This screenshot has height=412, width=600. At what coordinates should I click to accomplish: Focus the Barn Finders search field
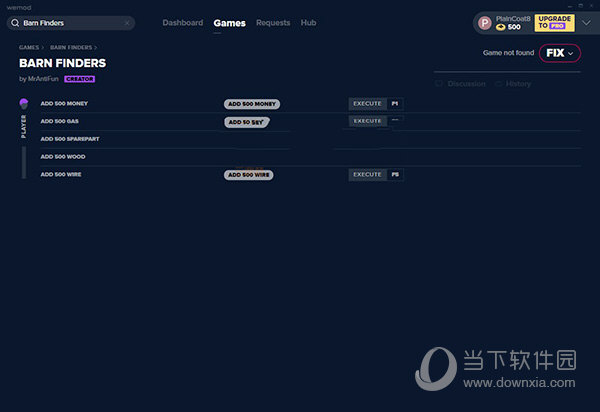(x=71, y=23)
